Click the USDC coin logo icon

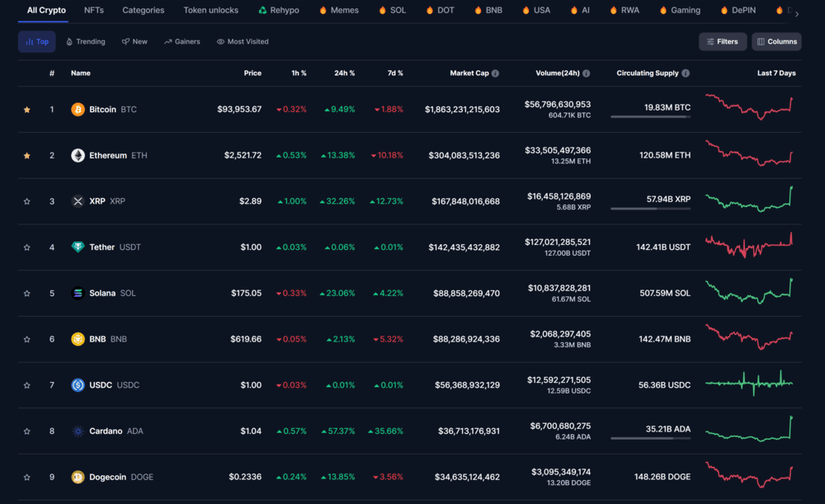tap(78, 385)
